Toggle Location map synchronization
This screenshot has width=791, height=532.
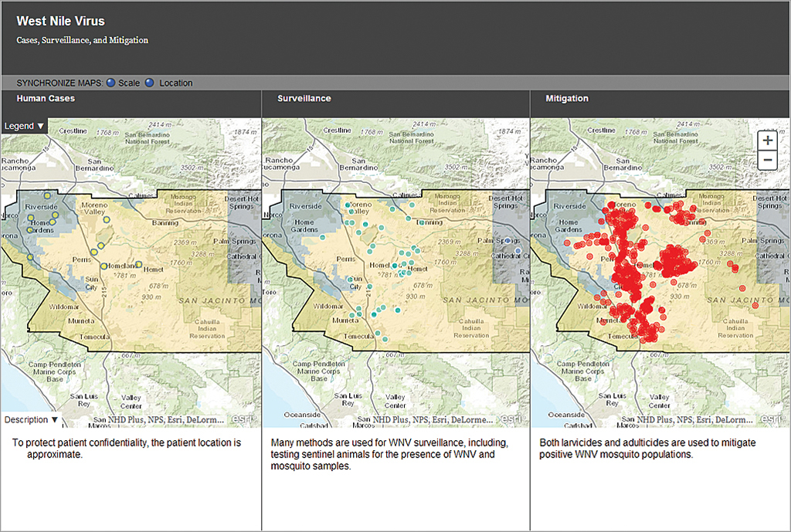(150, 83)
